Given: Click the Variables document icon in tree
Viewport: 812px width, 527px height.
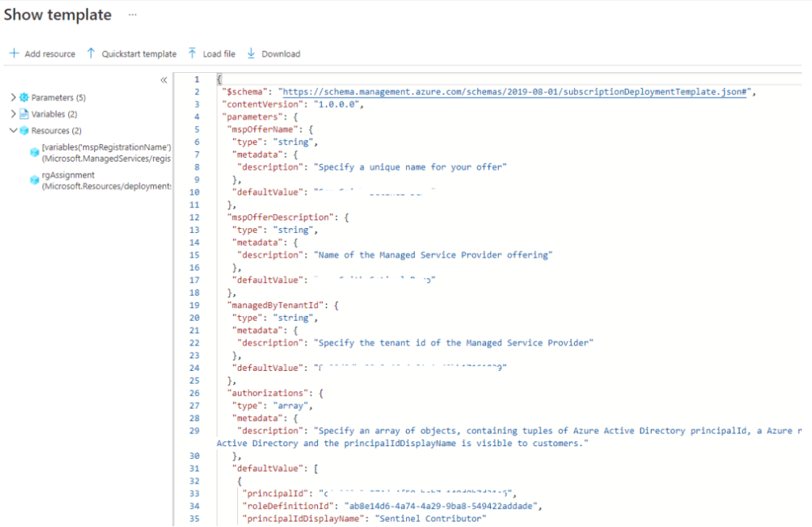Looking at the screenshot, I should click(x=24, y=114).
